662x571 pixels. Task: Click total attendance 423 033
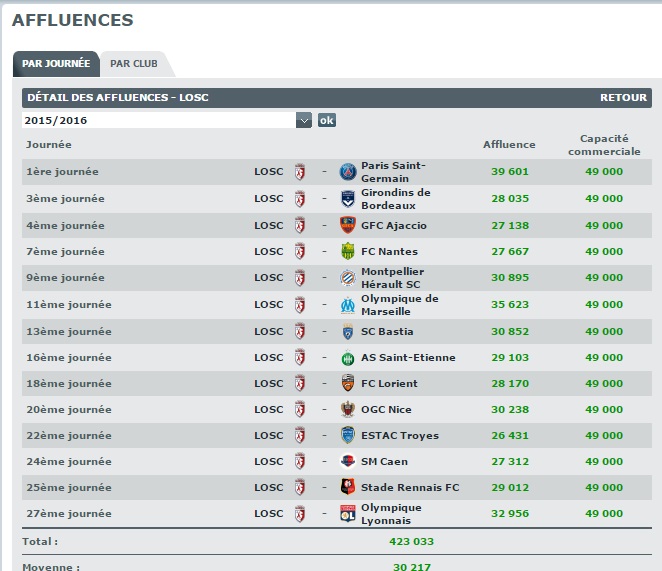click(411, 541)
